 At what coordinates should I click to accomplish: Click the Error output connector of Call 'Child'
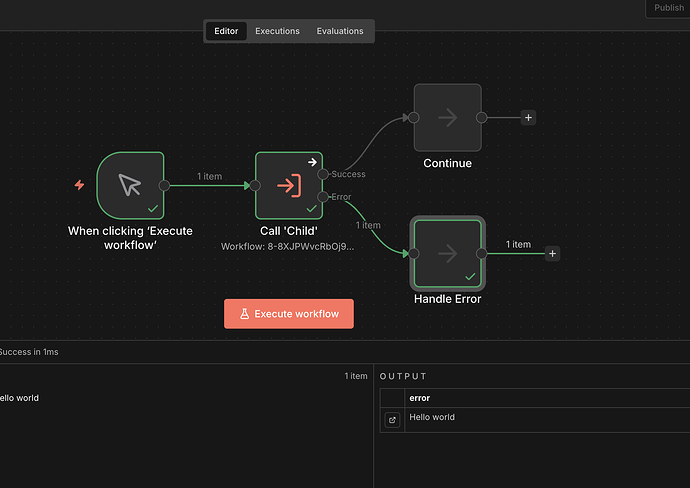[323, 197]
